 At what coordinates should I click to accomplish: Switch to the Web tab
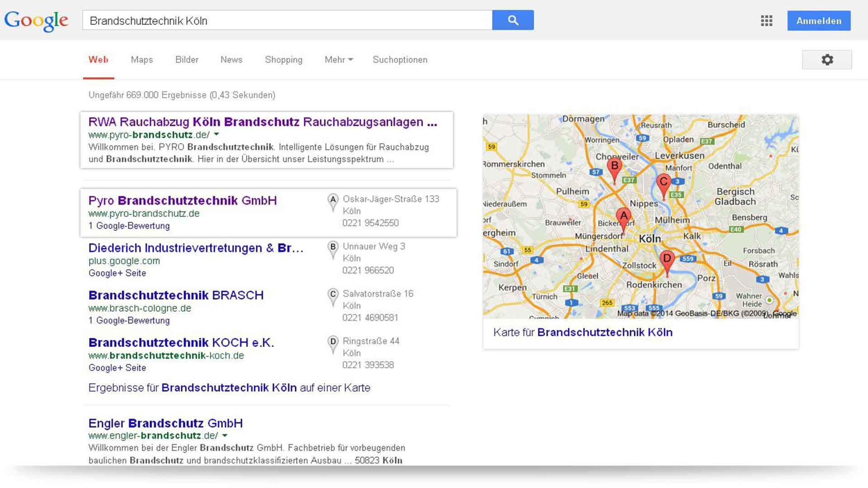tap(98, 60)
